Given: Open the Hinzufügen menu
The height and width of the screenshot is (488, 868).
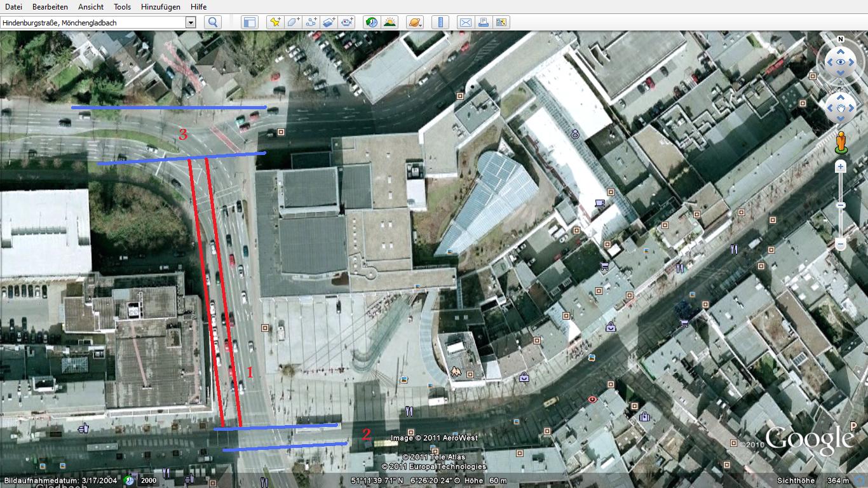Looking at the screenshot, I should pos(160,6).
